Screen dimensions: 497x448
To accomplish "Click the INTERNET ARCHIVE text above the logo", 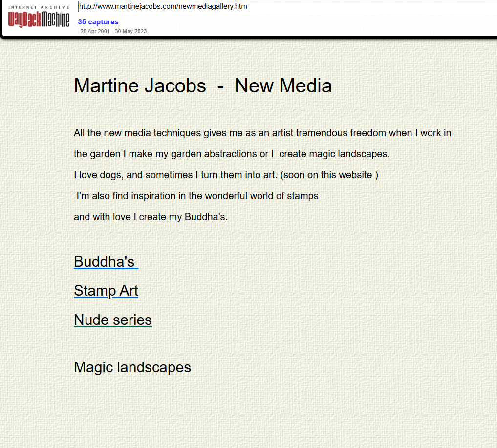I will [39, 7].
